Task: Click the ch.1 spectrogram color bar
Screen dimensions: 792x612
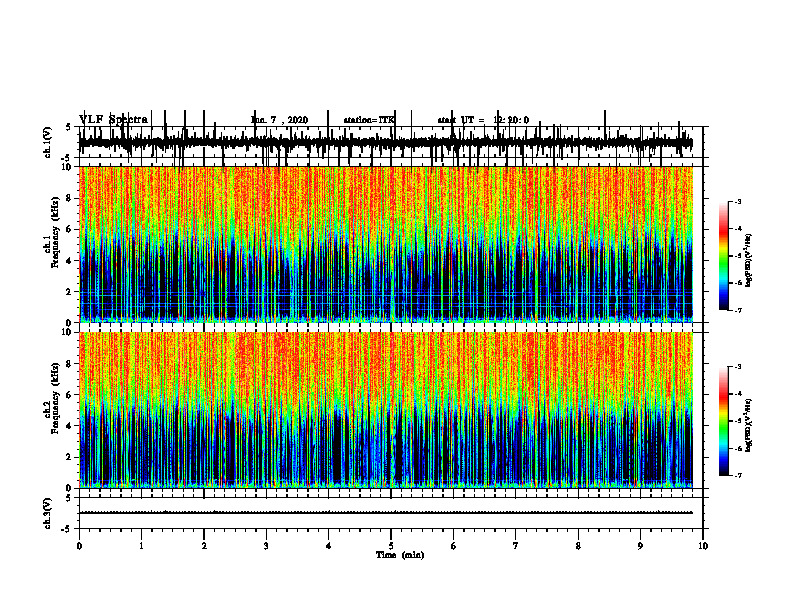Action: [723, 256]
